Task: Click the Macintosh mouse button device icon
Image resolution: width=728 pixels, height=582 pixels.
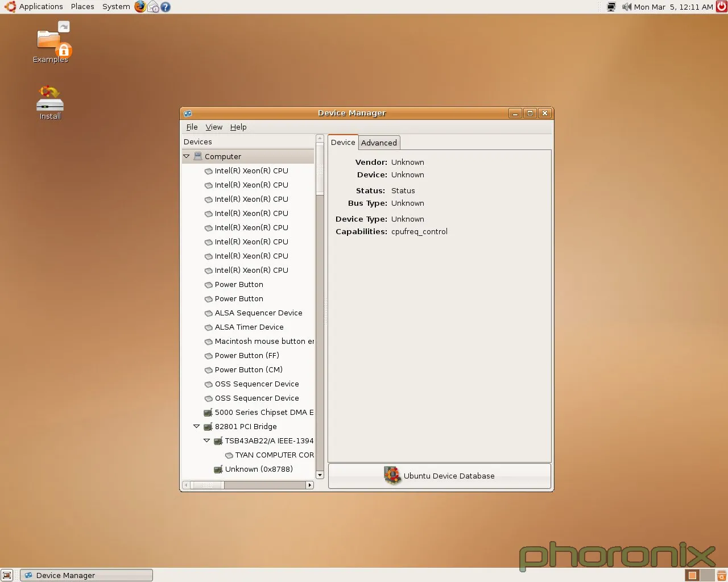Action: 208,342
